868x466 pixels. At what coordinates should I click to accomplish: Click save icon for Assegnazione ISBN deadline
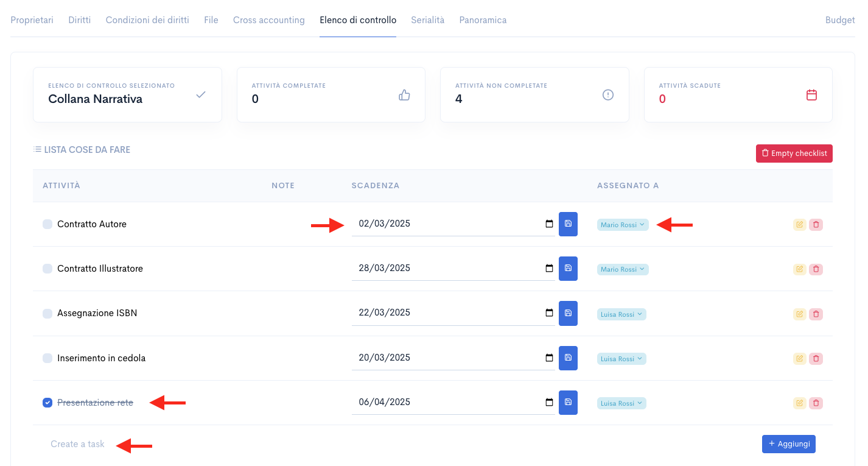pos(568,313)
